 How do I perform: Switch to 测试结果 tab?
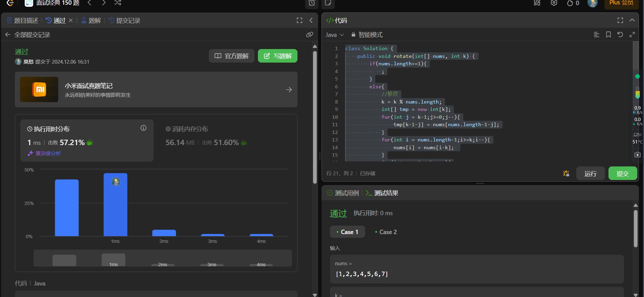[382, 193]
